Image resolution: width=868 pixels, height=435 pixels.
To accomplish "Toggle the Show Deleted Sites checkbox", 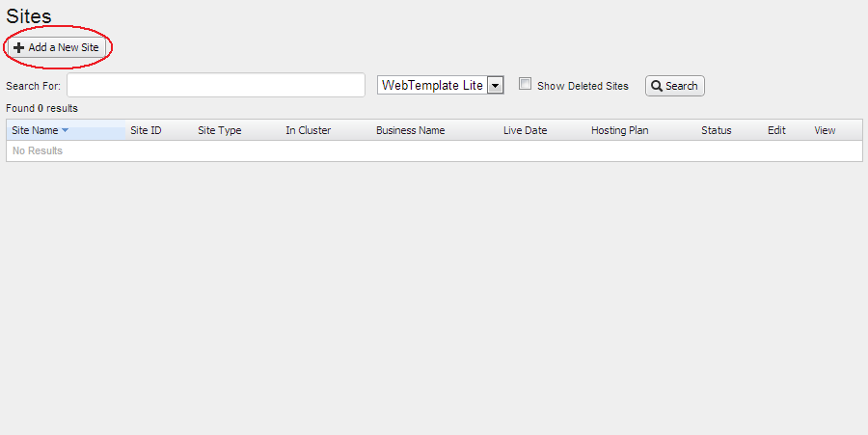I will point(526,84).
